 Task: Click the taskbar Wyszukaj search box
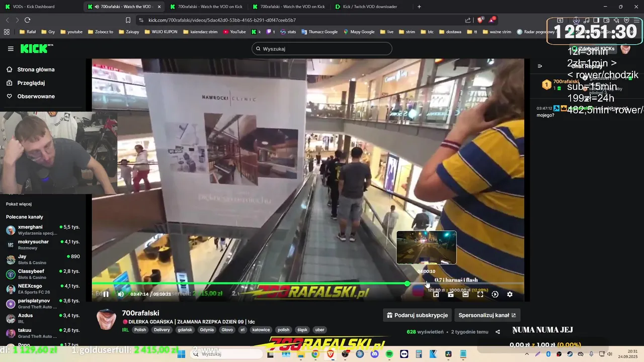[x=226, y=354]
